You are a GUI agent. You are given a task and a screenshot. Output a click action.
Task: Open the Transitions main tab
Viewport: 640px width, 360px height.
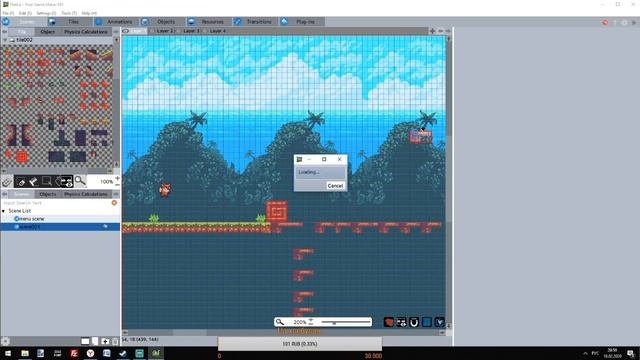(x=256, y=22)
